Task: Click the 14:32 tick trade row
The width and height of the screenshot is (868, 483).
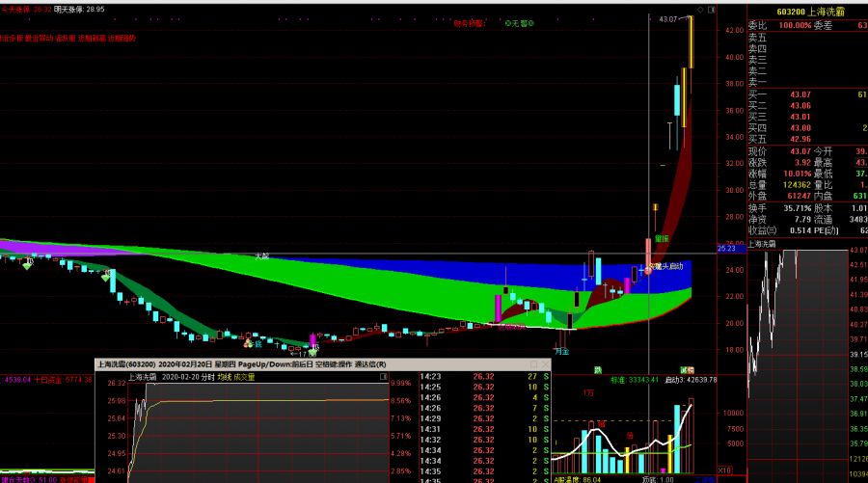Action: click(485, 440)
